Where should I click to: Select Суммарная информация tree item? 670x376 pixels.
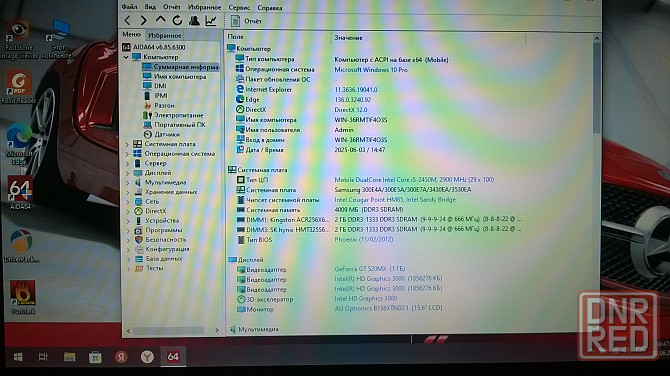(x=180, y=67)
